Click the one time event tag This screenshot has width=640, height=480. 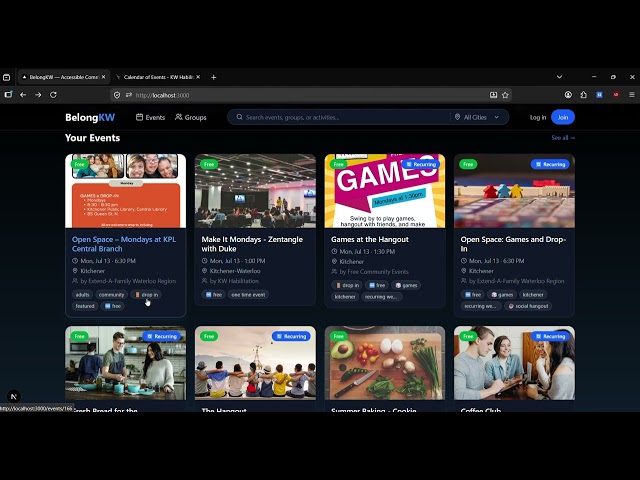[x=248, y=295]
